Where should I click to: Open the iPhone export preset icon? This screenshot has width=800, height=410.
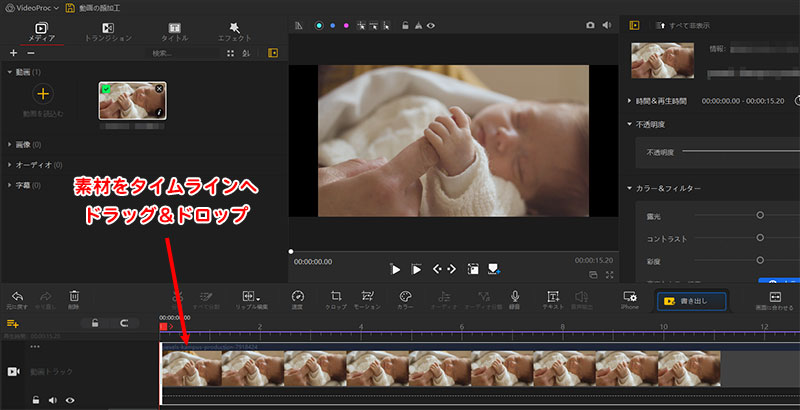point(630,299)
